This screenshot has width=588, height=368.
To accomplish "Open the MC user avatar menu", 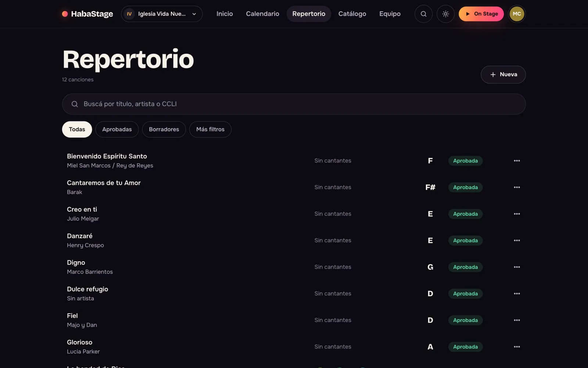I will tap(517, 14).
